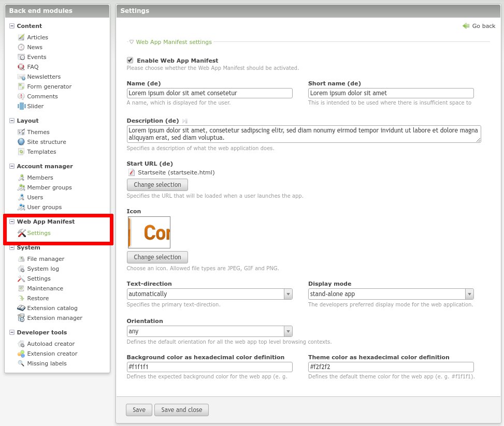Collapse the Content module group
Screen dimensions: 504x426
12,26
